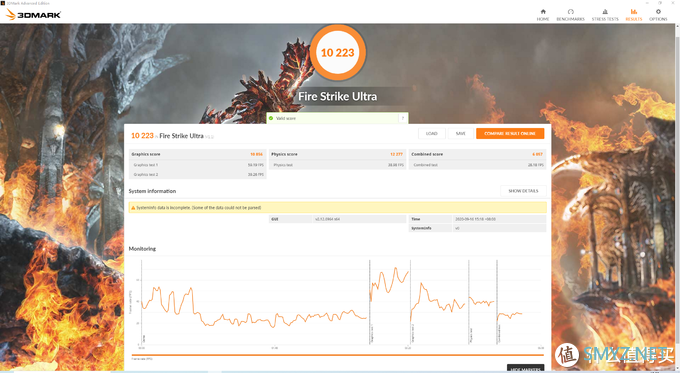Image resolution: width=680 pixels, height=373 pixels.
Task: Toggle the Hide Markers button
Action: click(x=525, y=368)
